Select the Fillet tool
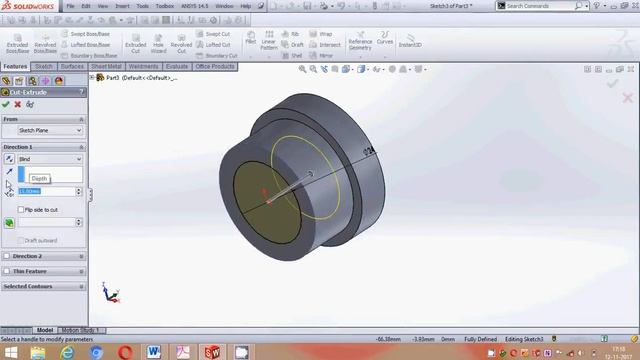This screenshot has width=640, height=360. pyautogui.click(x=251, y=38)
